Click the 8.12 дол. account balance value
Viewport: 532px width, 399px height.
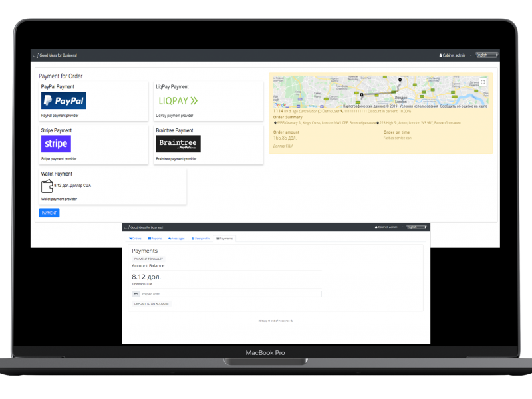(x=146, y=277)
